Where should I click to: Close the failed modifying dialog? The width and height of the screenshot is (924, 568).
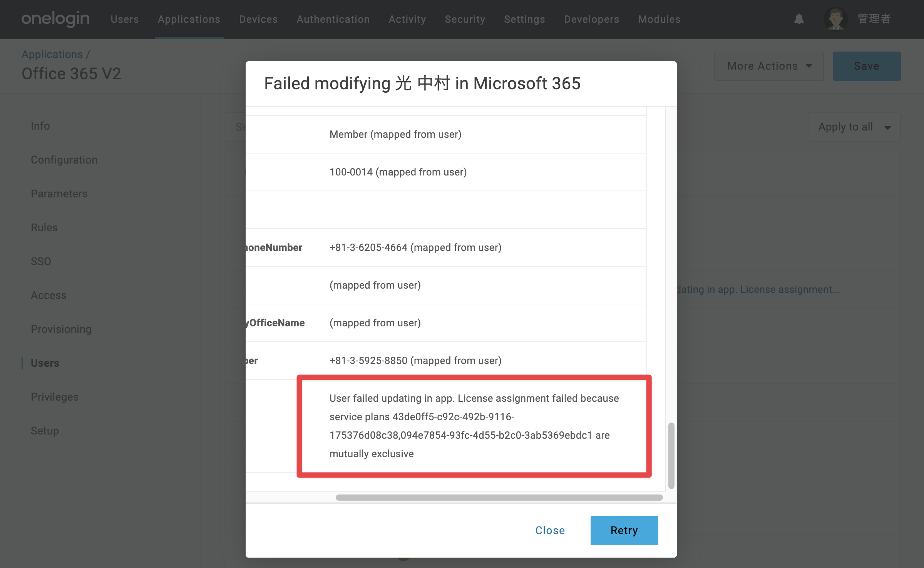click(550, 530)
